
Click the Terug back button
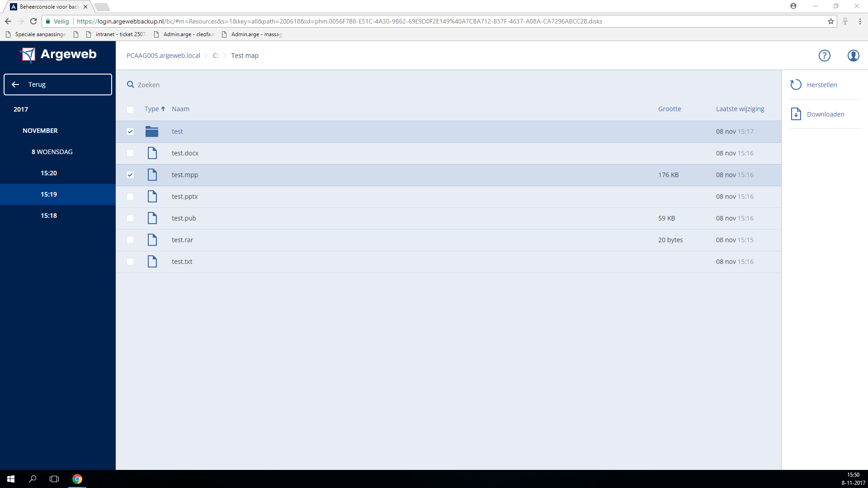[58, 84]
